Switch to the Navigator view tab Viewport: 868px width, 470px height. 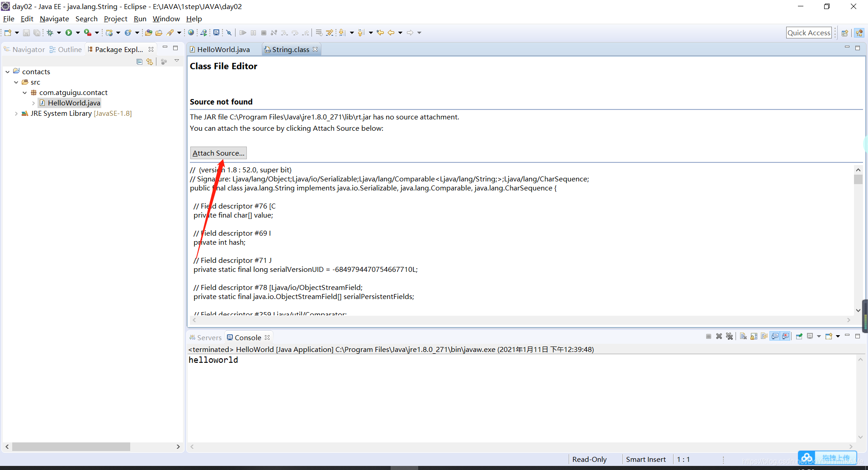[24, 49]
